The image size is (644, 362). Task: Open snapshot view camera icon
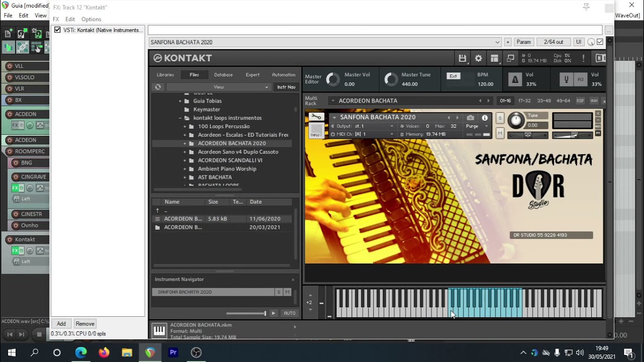click(x=470, y=118)
